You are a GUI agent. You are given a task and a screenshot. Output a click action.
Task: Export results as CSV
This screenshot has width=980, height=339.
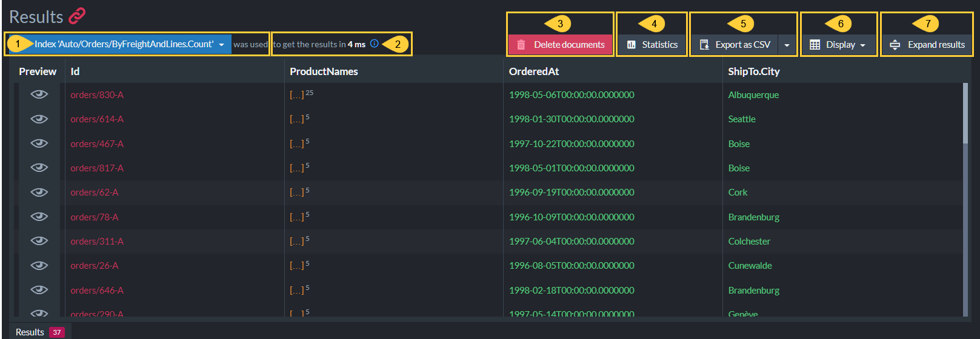click(735, 45)
